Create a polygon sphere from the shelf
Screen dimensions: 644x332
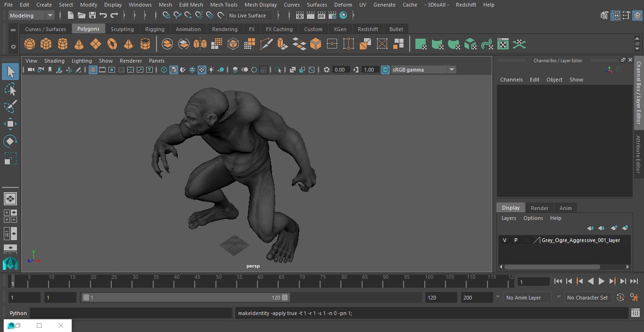coord(30,44)
